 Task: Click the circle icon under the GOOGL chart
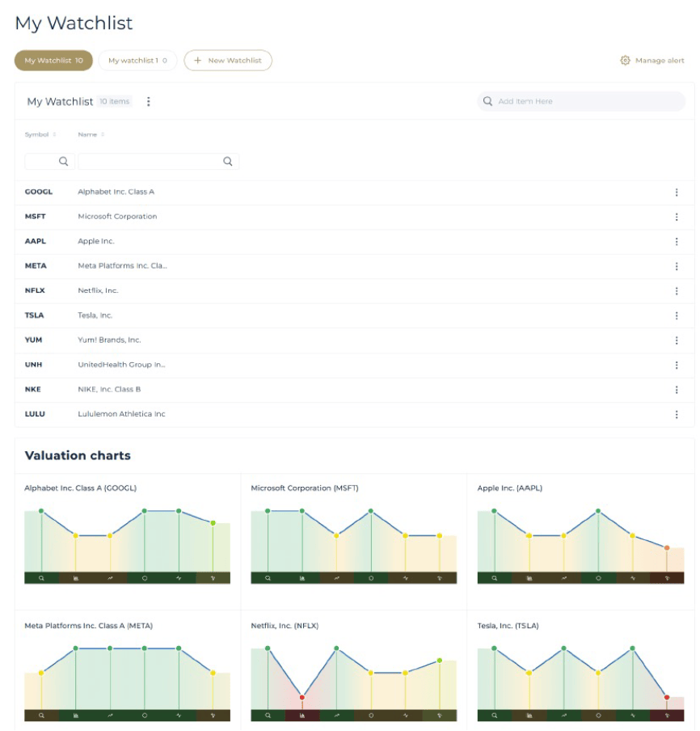coord(145,578)
